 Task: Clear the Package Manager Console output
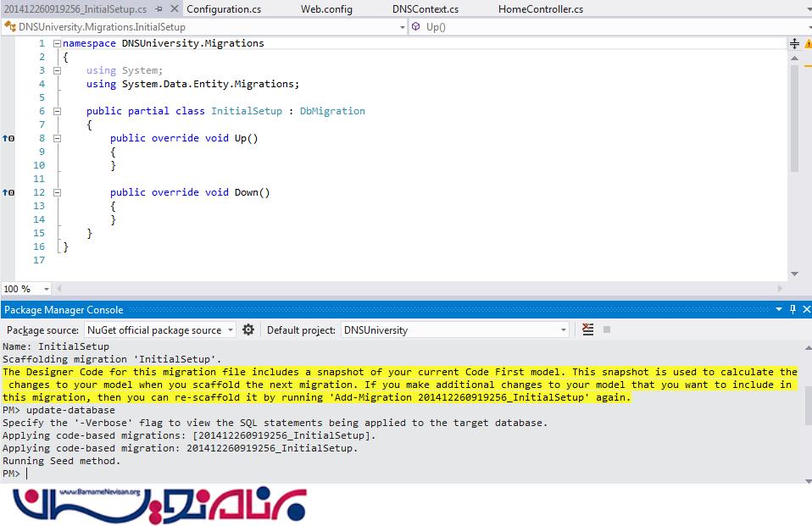(589, 329)
